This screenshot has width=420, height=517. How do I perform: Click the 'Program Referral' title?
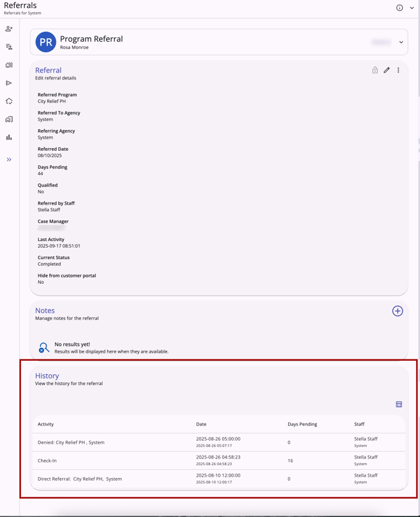click(x=92, y=39)
